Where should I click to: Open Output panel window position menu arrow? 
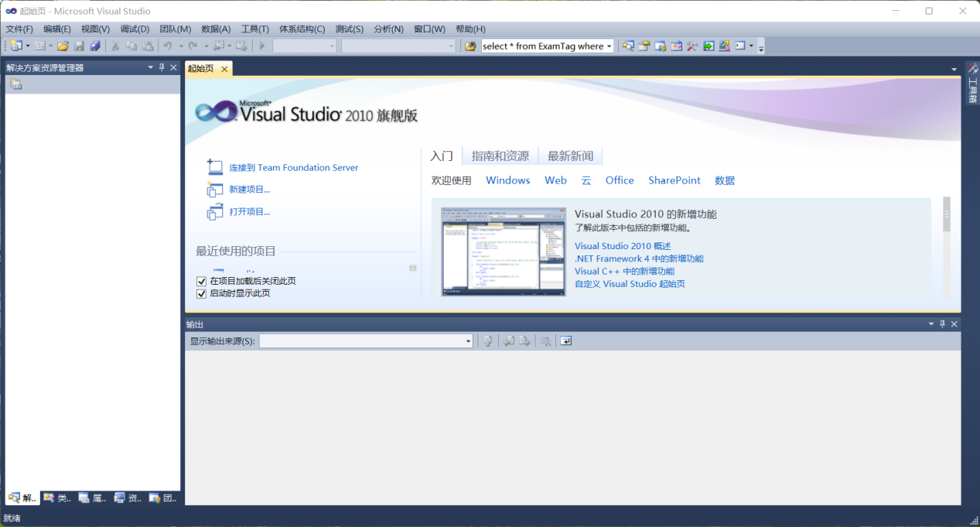pos(931,324)
